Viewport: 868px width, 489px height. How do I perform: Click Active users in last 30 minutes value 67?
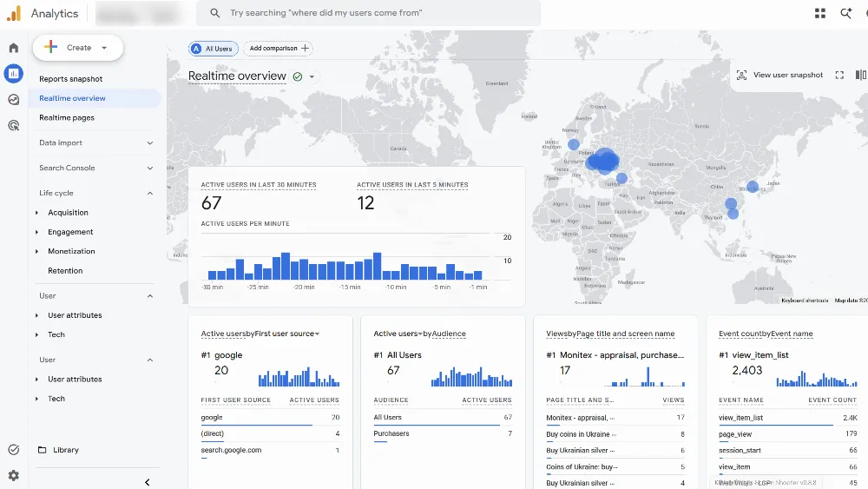[212, 203]
